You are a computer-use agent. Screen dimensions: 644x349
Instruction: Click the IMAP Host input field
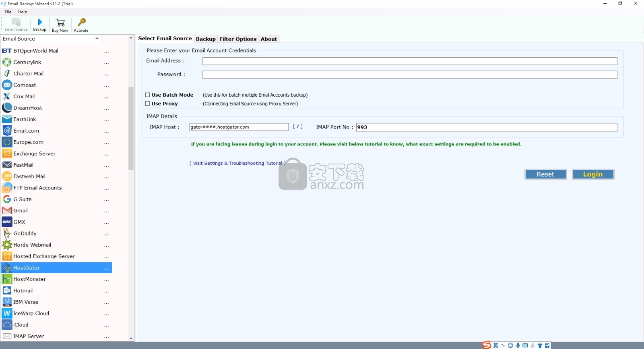[239, 127]
